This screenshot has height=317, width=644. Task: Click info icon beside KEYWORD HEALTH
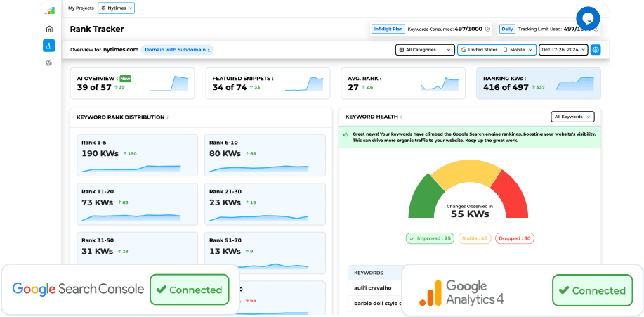point(401,117)
